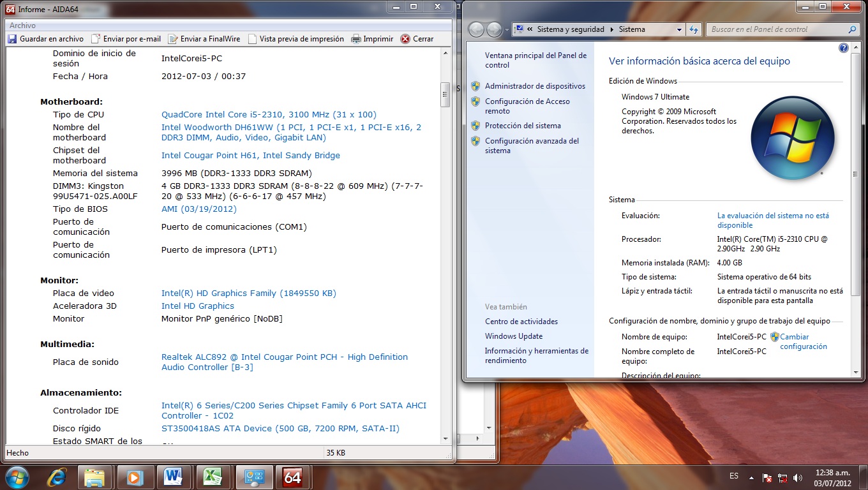Click the Imprimir printer icon
The height and width of the screenshot is (490, 868).
(356, 39)
